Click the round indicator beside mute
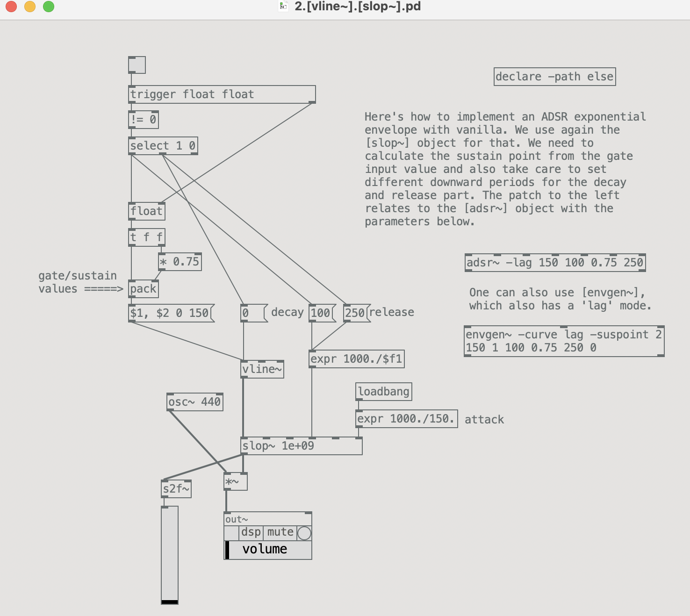This screenshot has height=616, width=690. tap(304, 533)
